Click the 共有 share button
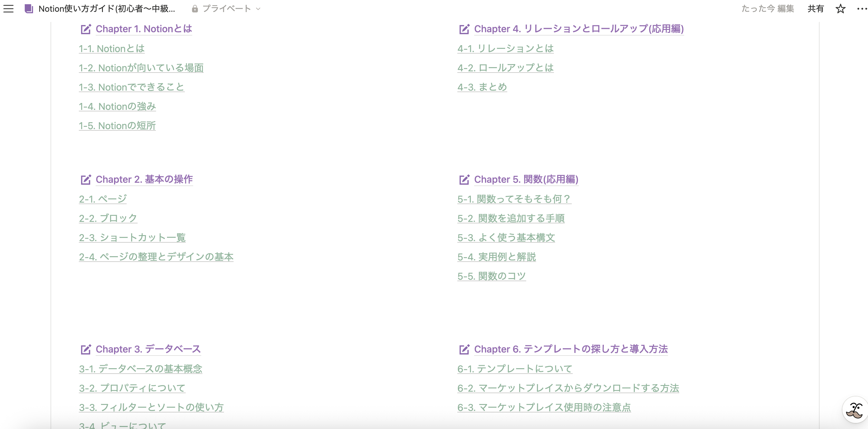The height and width of the screenshot is (429, 868). (815, 9)
